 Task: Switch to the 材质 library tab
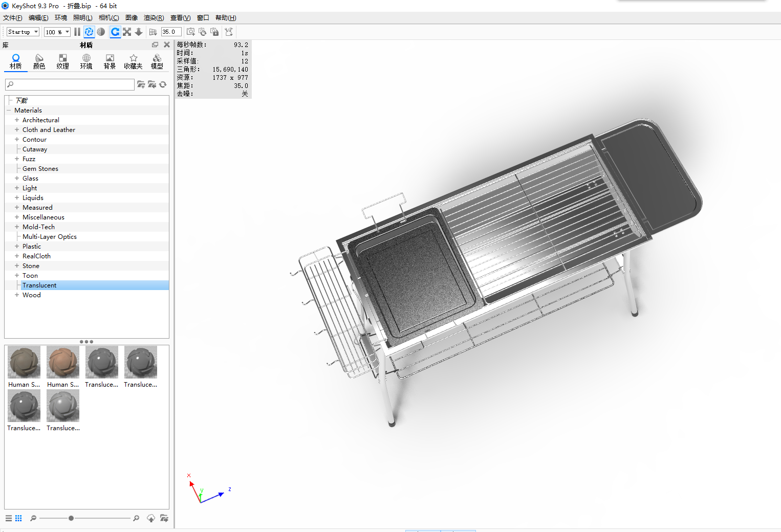16,61
